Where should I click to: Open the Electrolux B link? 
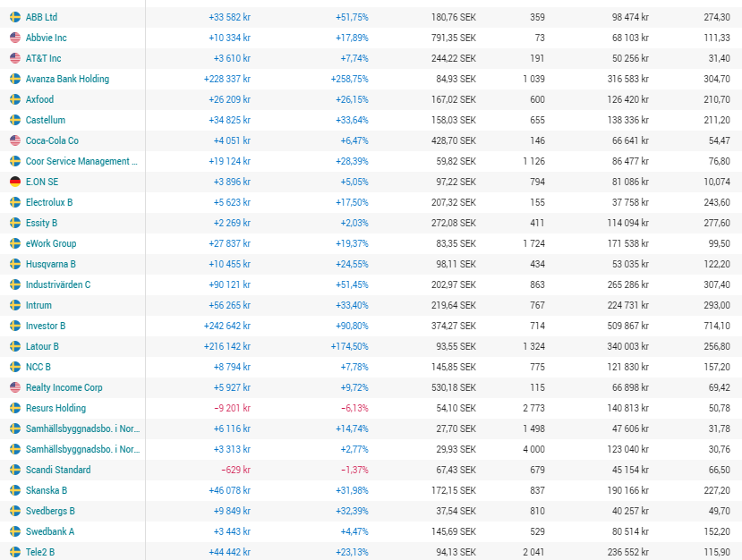(x=49, y=202)
